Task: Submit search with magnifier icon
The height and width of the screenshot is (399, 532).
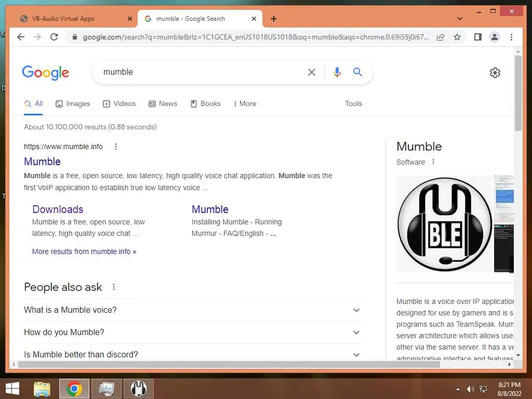Action: click(x=357, y=72)
